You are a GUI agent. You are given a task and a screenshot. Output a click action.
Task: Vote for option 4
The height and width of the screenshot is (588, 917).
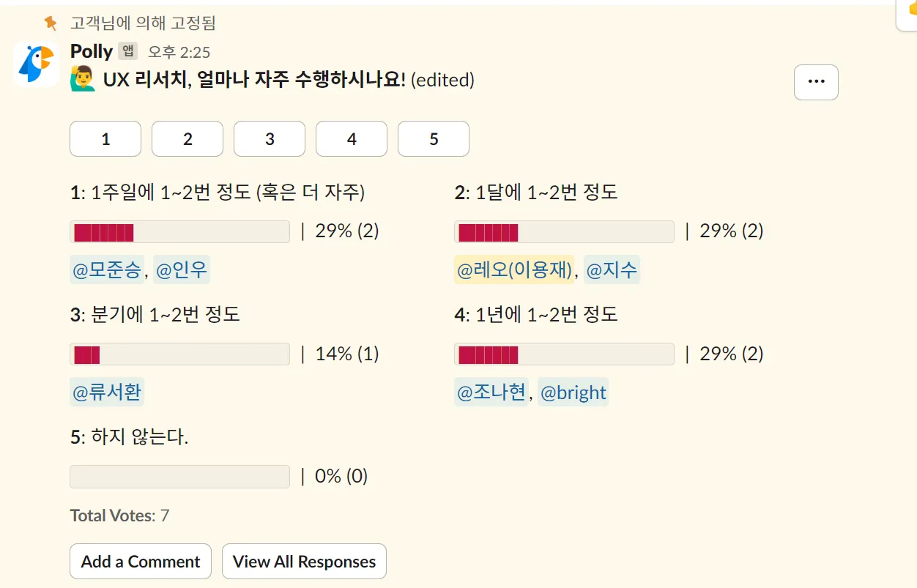[x=352, y=139]
